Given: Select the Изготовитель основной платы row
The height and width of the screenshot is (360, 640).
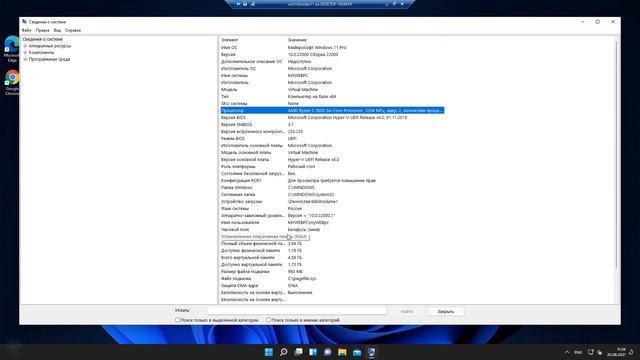Looking at the screenshot, I should pos(332,145).
